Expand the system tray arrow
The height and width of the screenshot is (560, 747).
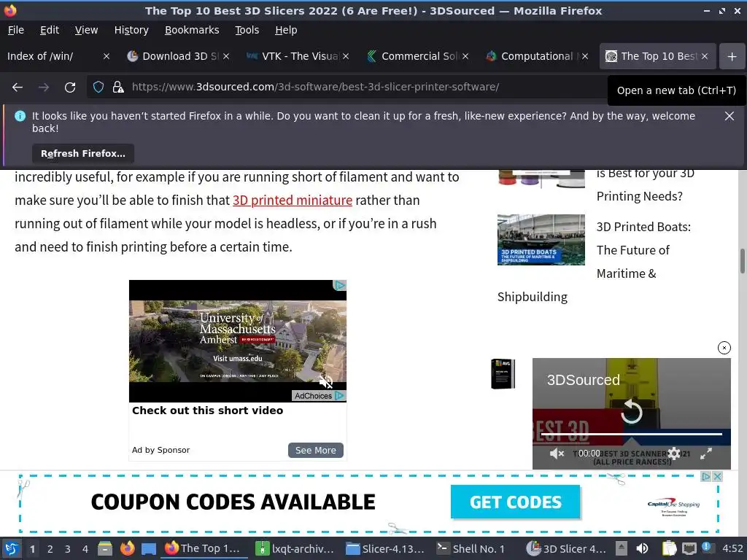pos(622,548)
